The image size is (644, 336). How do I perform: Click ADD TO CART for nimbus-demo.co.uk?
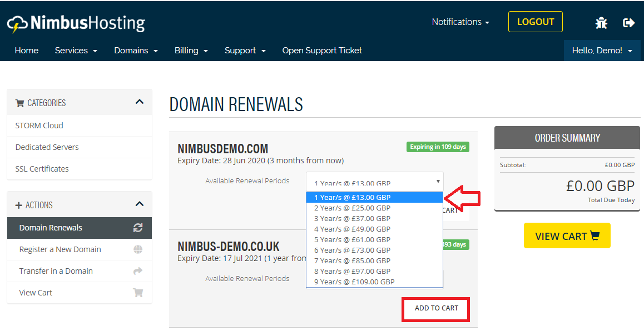(x=436, y=308)
